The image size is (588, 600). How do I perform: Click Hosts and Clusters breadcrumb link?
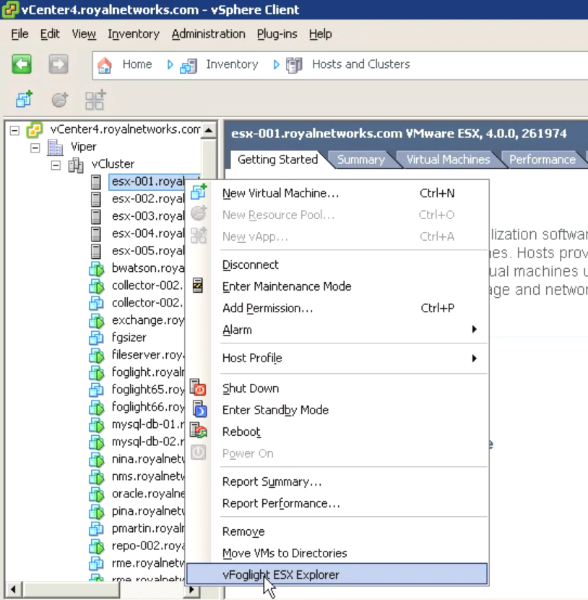tap(361, 64)
